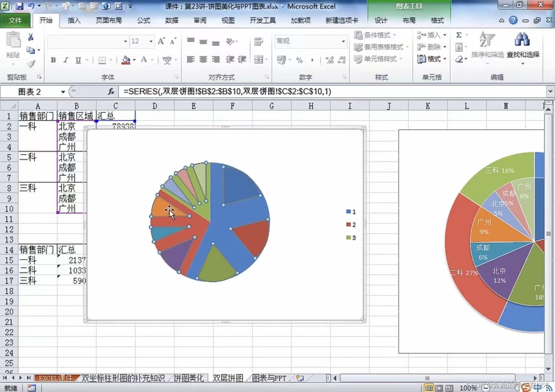
Task: Open the phonetic guide (wén) tool
Action: tap(167, 60)
